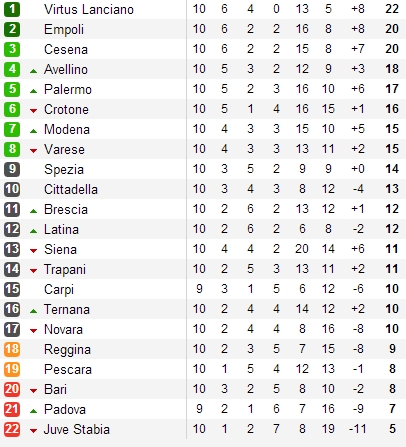Click Siena's 20 goals scored value
The image size is (406, 447).
(302, 249)
